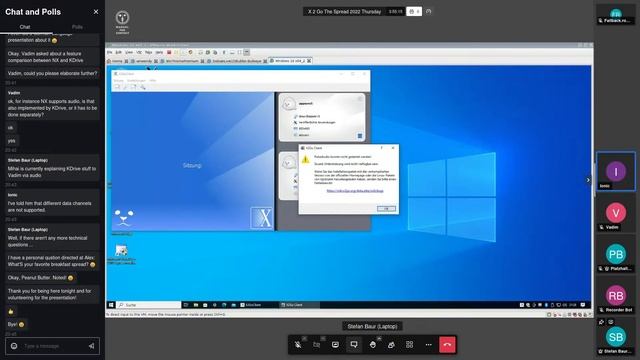
Task: Open audio options arrow above the microphone button
Action: pos(304,338)
